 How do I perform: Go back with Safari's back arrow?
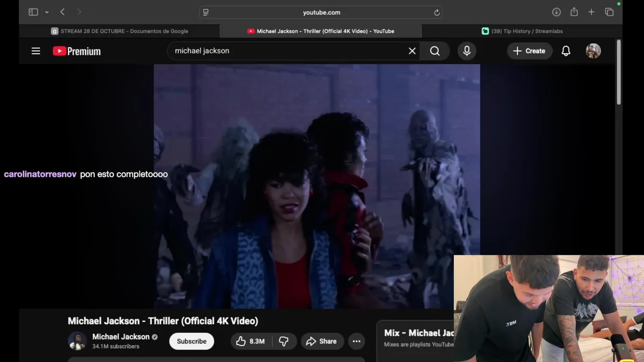[62, 12]
